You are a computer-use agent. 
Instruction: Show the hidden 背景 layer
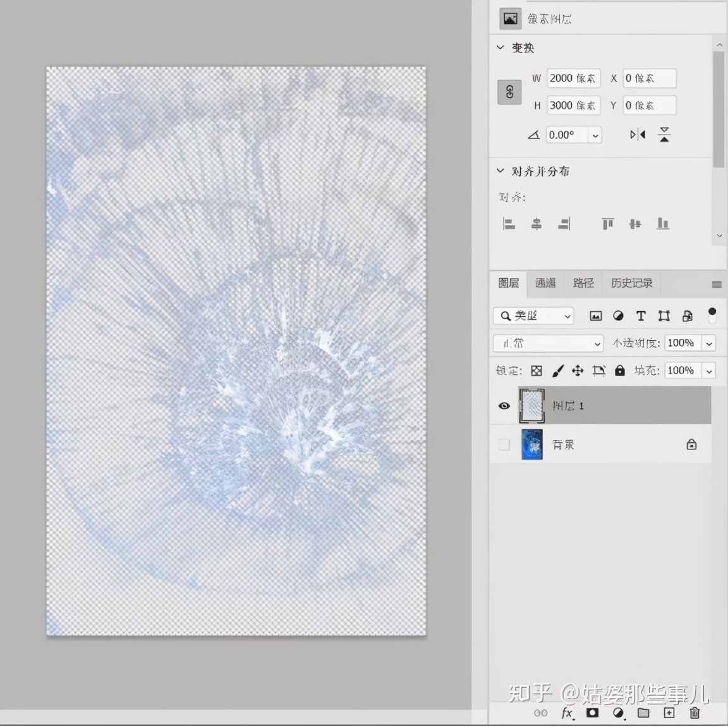(x=504, y=444)
